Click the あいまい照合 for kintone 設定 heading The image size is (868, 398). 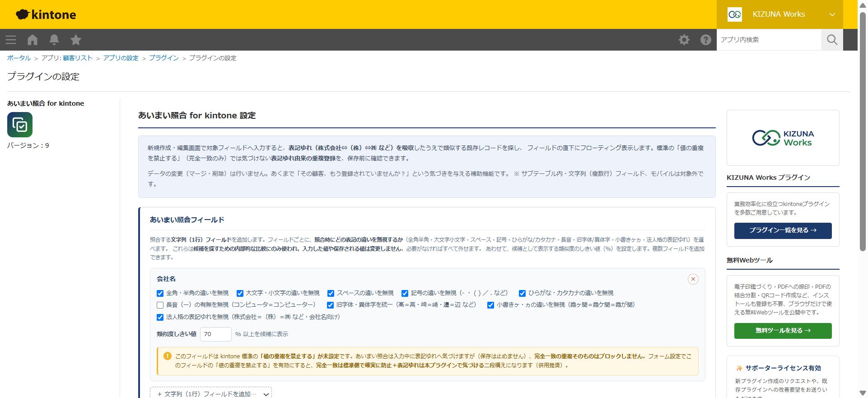197,116
